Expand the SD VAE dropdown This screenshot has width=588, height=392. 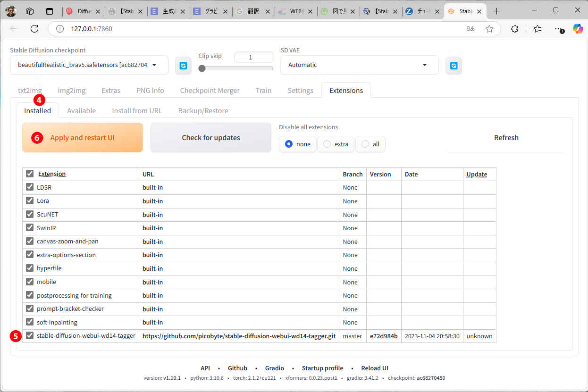pos(359,65)
